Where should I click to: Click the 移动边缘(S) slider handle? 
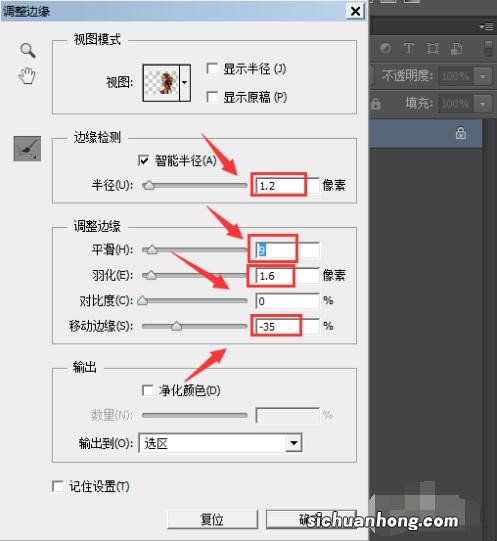coord(176,326)
